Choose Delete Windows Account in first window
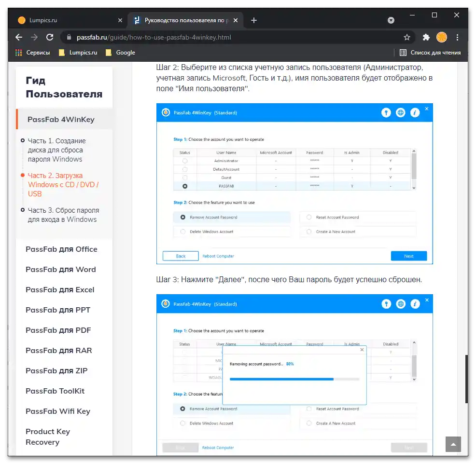Screen dimensions: 476x464 tap(232, 232)
